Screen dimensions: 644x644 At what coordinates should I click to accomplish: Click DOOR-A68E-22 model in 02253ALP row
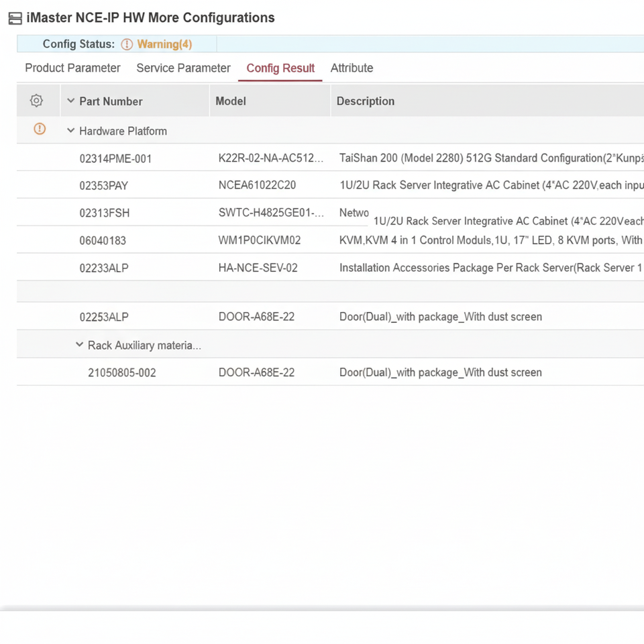[x=256, y=317]
